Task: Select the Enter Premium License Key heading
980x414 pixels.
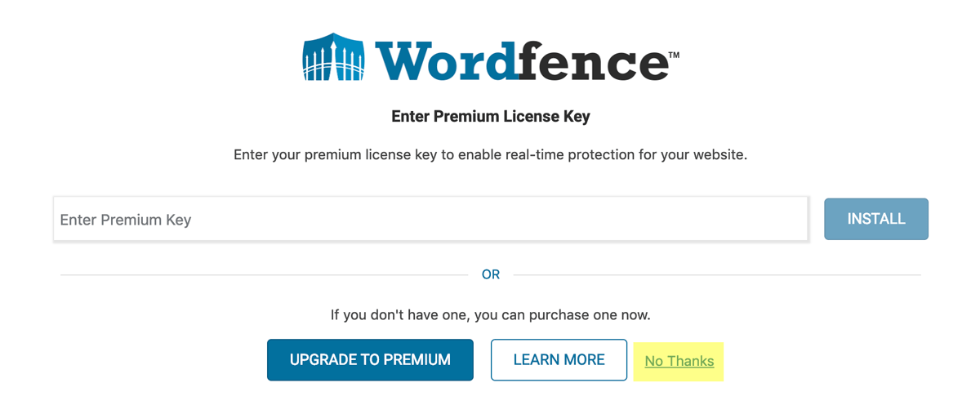Action: [491, 116]
